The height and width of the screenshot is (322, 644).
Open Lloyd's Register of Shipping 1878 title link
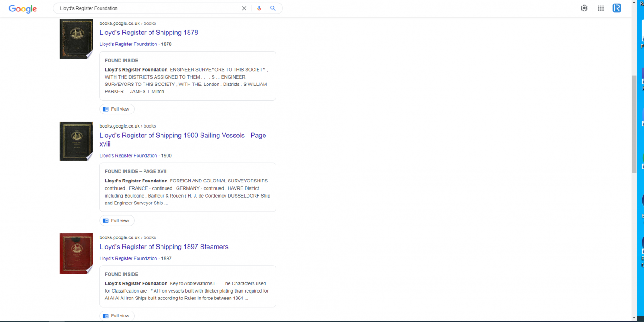[149, 33]
